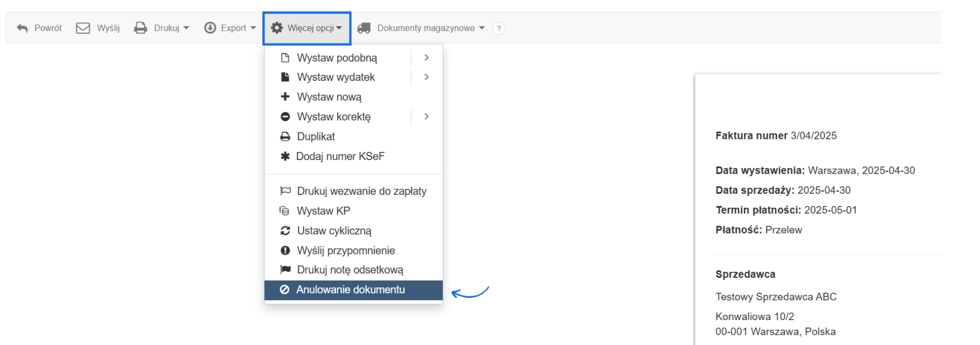The image size is (980, 345).
Task: Click the Dokumenty magazynowe label
Action: click(x=426, y=28)
